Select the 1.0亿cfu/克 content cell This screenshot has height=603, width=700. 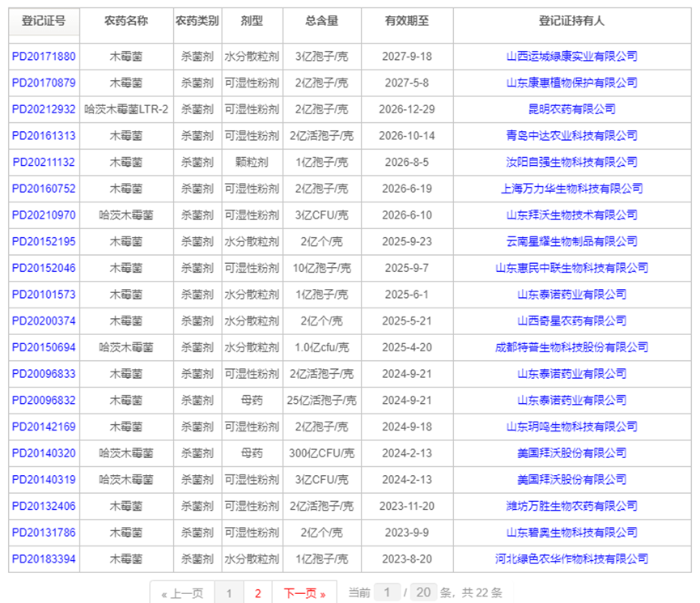tap(322, 347)
